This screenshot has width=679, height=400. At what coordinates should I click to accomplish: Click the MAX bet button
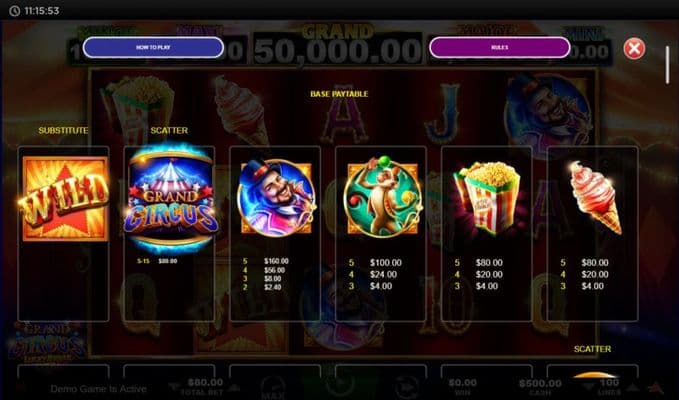point(274,387)
